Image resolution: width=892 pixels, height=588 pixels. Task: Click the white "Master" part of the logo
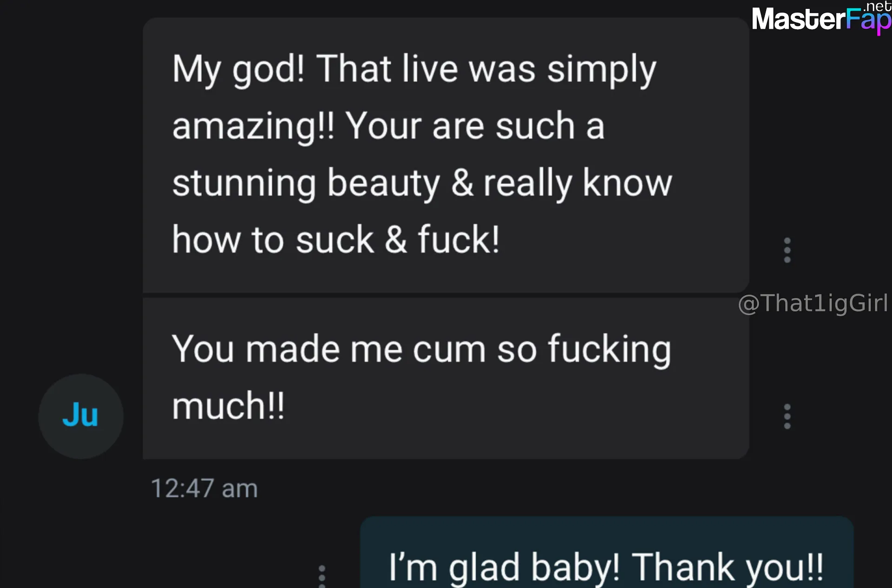pyautogui.click(x=798, y=20)
